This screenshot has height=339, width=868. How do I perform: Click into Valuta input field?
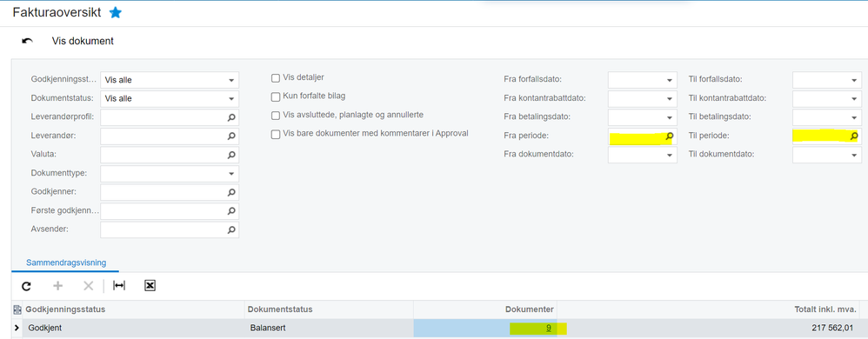[170, 155]
